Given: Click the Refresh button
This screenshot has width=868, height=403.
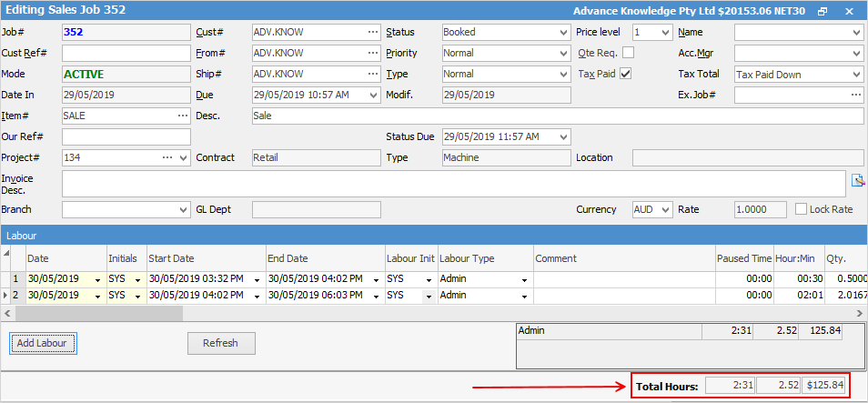Looking at the screenshot, I should (221, 343).
